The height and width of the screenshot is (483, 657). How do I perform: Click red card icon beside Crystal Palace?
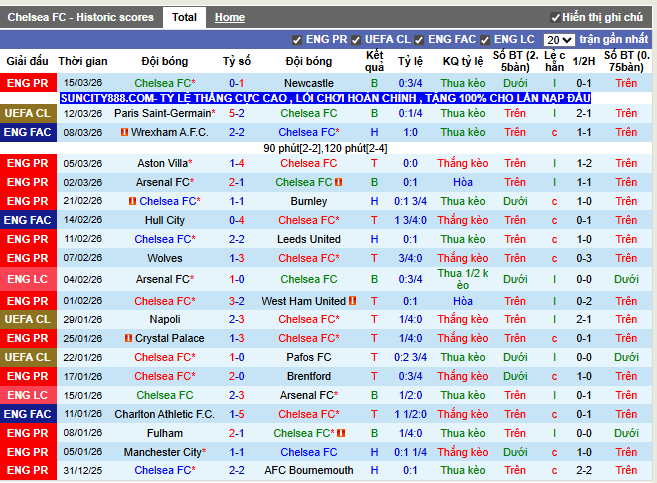point(129,339)
